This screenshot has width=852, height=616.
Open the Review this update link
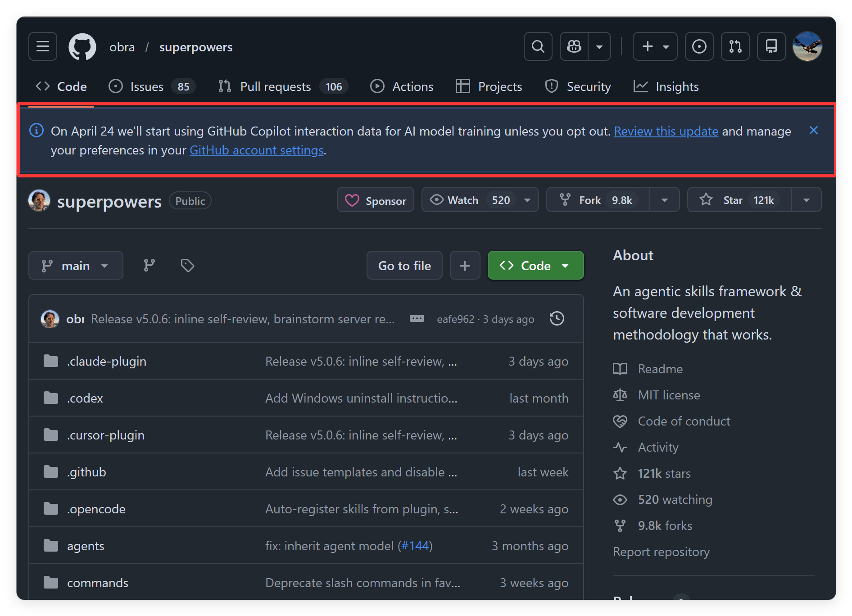point(666,131)
